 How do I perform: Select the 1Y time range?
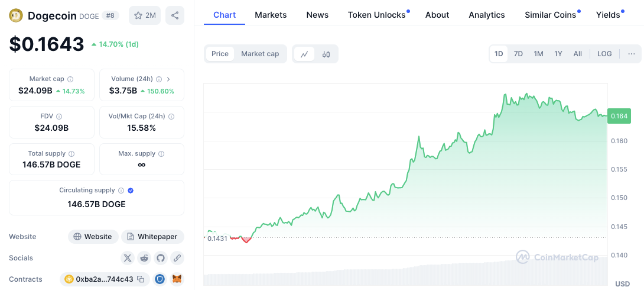(x=558, y=54)
